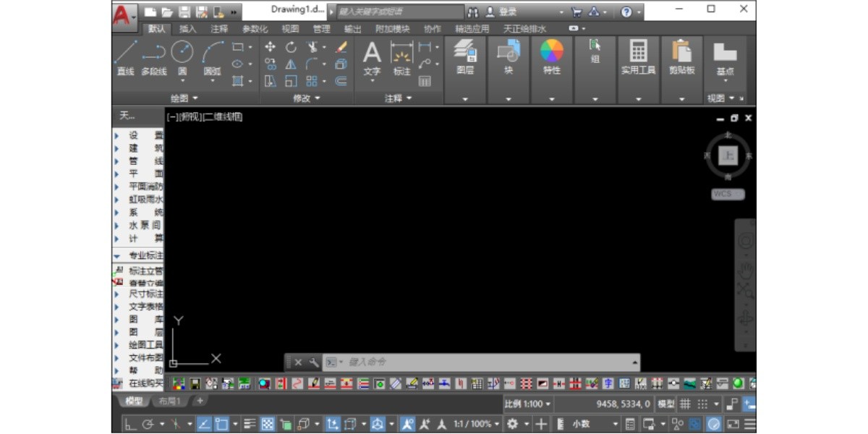Open the Layer (图层) panel button
Image resolution: width=868 pixels, height=434 pixels.
[x=465, y=58]
